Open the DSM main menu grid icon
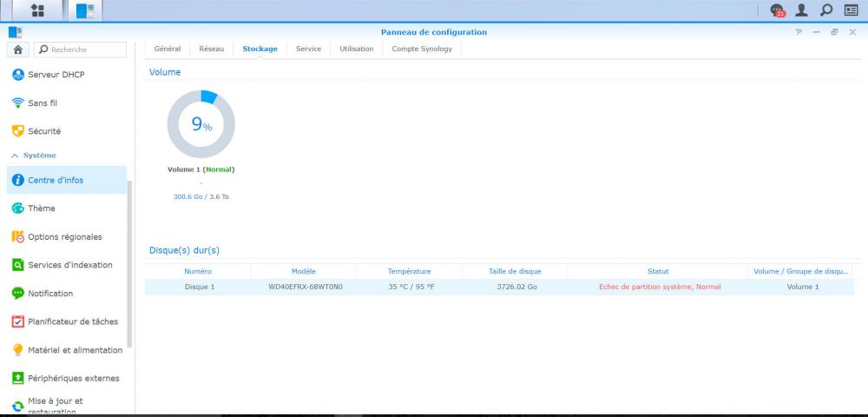The width and height of the screenshot is (868, 417). 38,10
